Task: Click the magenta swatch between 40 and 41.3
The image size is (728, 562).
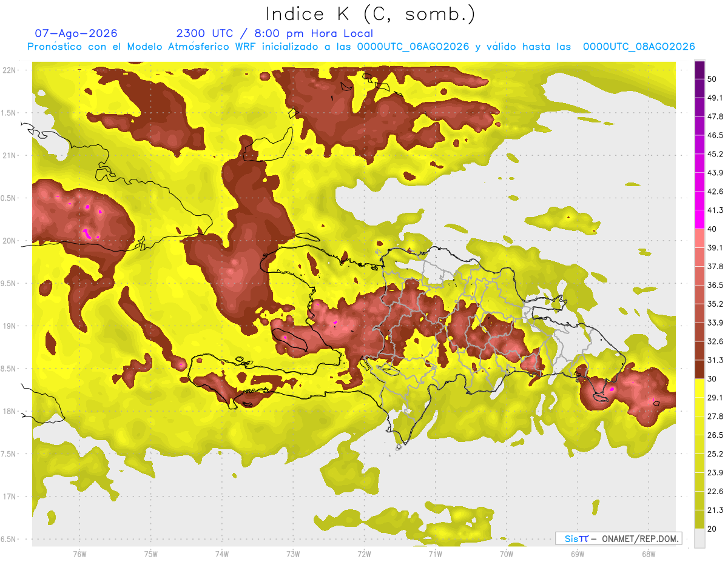Action: click(699, 219)
